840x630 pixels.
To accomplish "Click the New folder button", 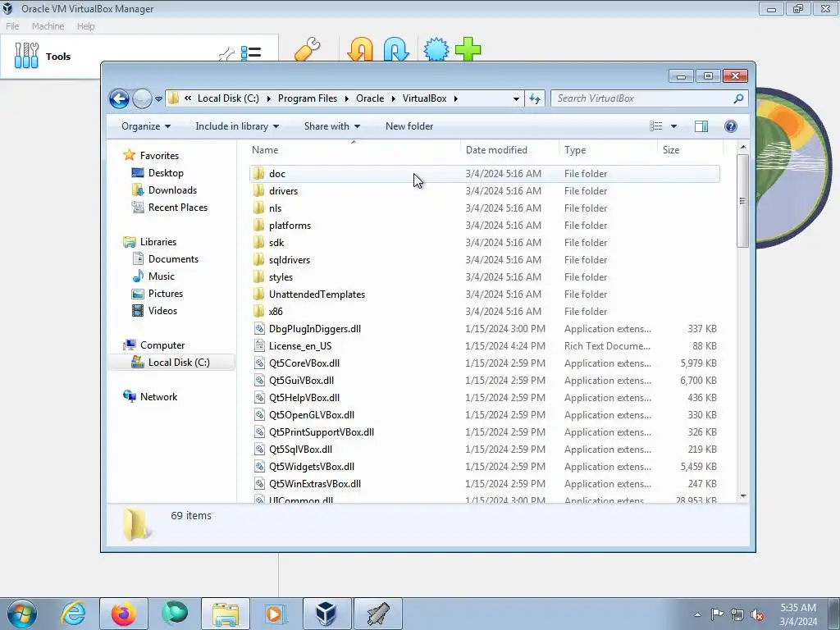I will coord(409,126).
